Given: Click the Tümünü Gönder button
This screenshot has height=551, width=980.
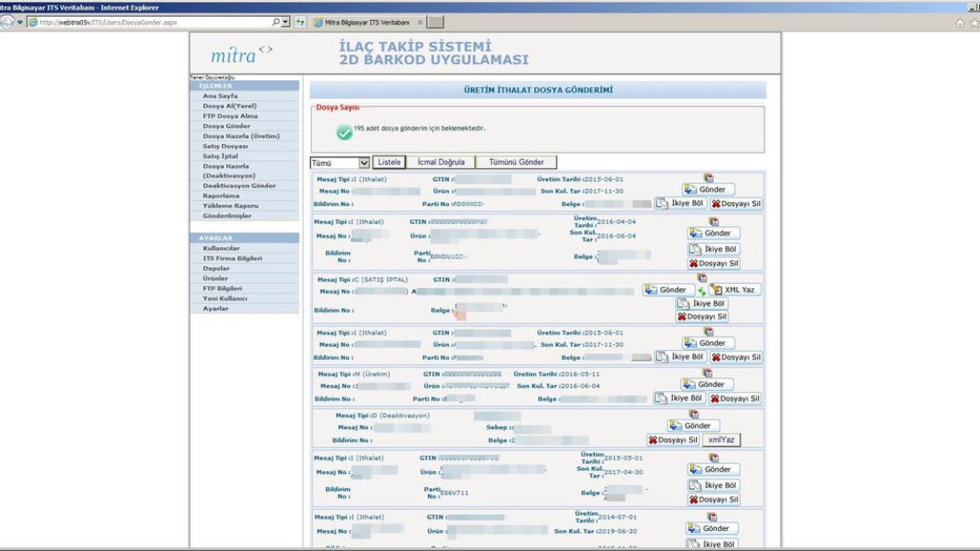Looking at the screenshot, I should (516, 162).
